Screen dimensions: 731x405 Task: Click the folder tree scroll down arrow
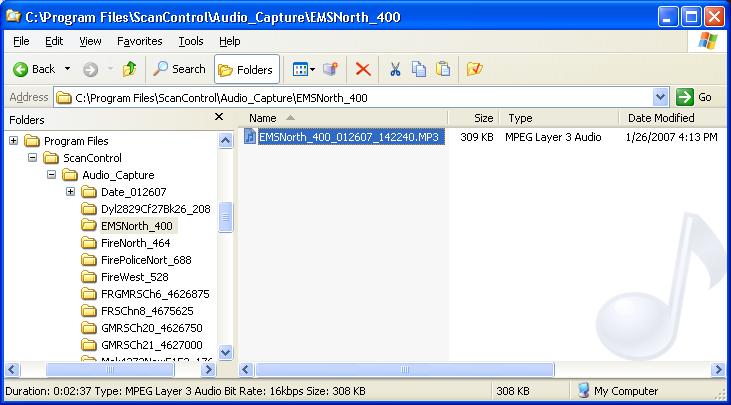click(x=226, y=352)
